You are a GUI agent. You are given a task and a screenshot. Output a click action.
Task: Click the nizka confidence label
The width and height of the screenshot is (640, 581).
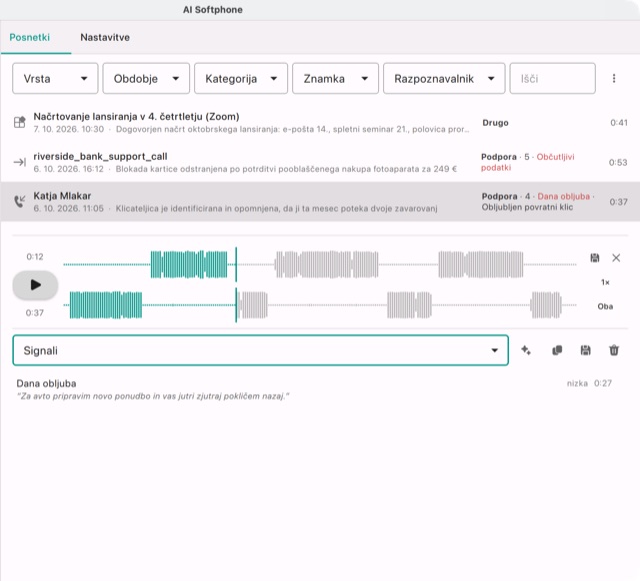coord(577,383)
